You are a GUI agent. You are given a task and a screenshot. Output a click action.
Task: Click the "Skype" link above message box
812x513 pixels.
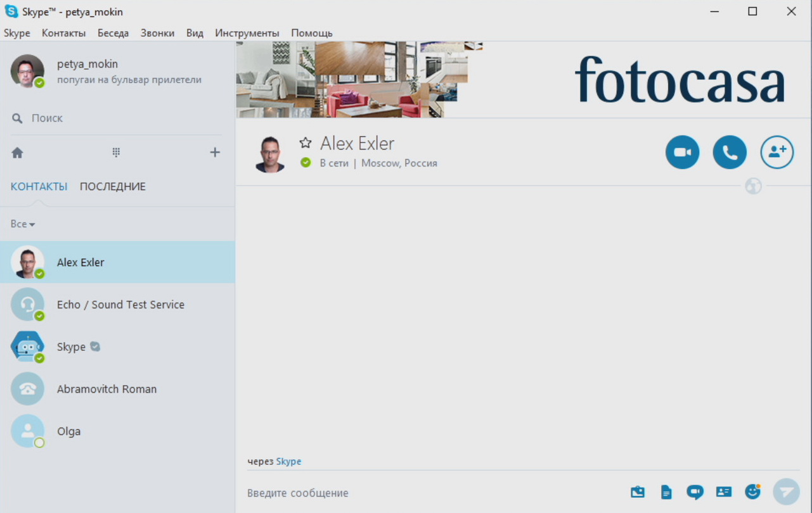point(288,462)
